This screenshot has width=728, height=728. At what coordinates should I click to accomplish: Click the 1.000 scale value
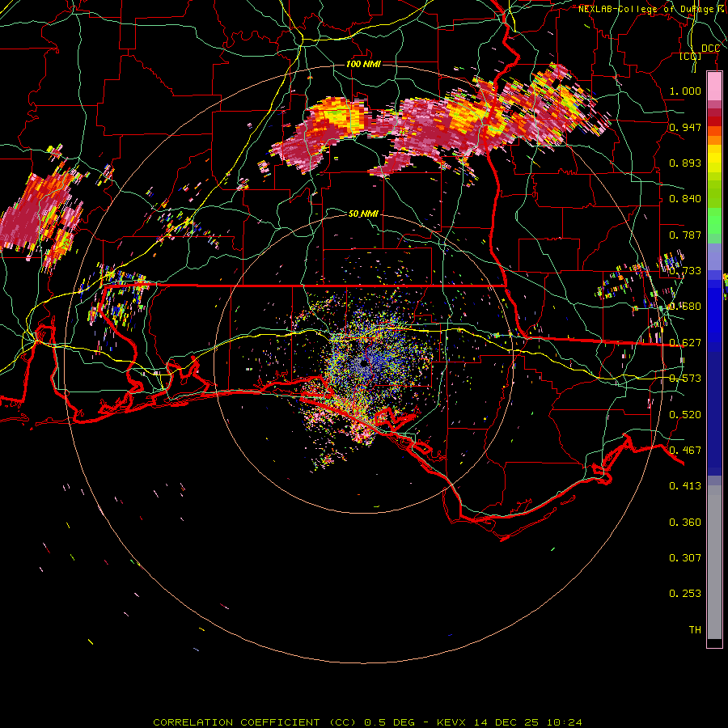tap(685, 91)
